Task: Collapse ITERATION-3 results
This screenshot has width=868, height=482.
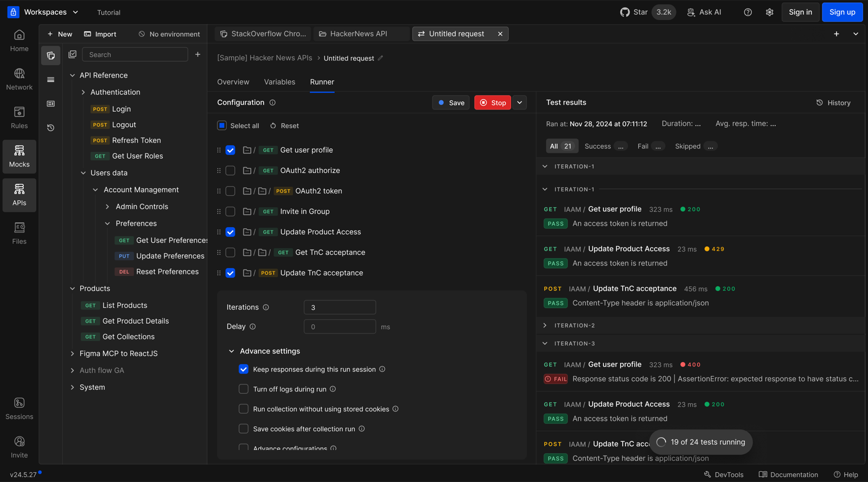Action: 545,343
